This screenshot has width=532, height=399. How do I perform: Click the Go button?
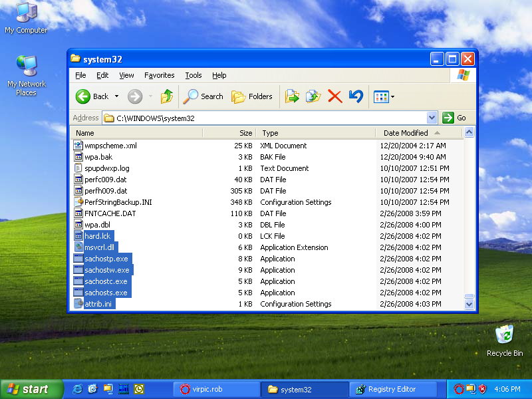[x=454, y=118]
